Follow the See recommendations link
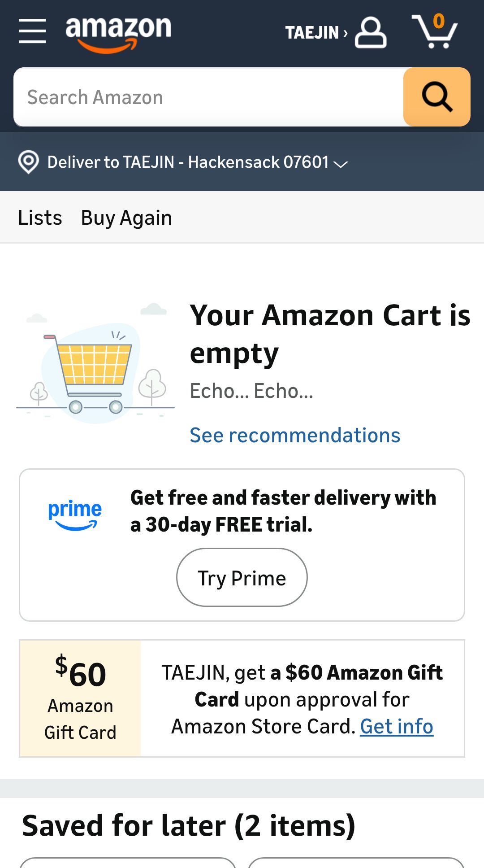484x868 pixels. click(x=295, y=435)
